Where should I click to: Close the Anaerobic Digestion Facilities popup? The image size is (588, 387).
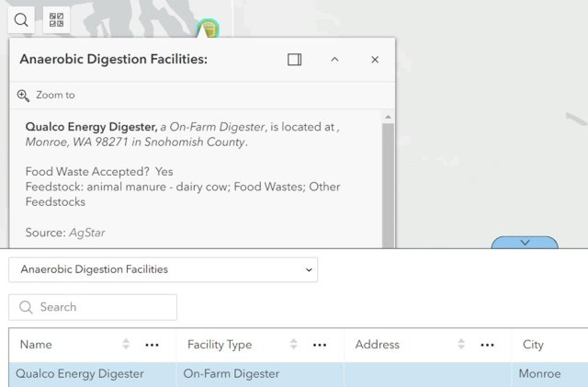(375, 60)
